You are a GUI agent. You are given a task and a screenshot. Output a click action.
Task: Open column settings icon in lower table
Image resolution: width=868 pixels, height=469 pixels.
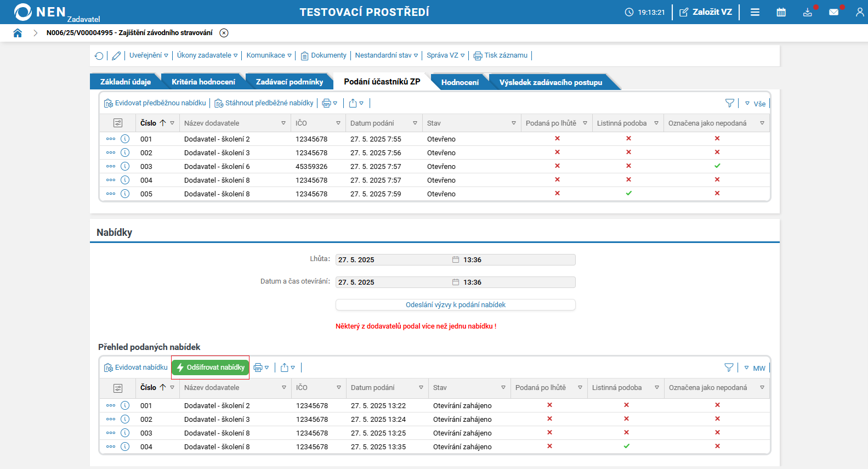(x=118, y=388)
